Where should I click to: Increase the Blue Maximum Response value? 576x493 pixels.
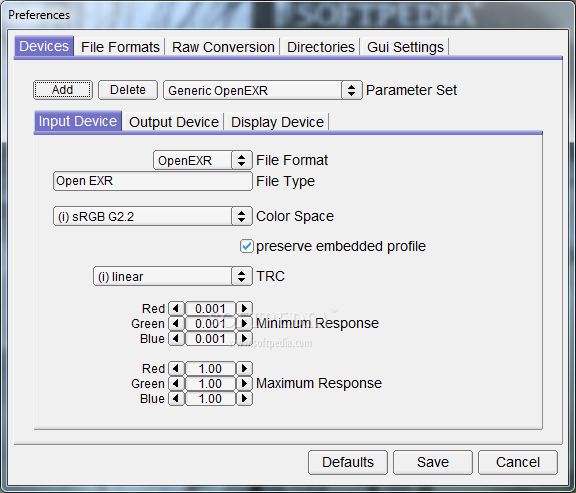pos(244,398)
